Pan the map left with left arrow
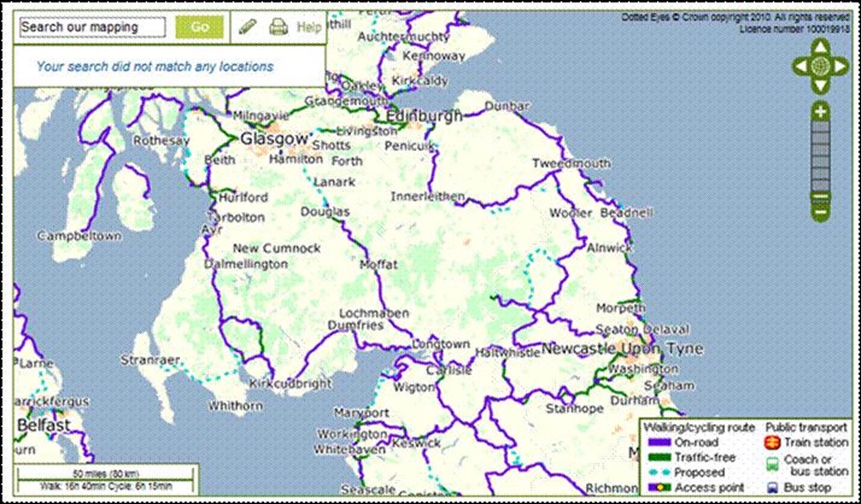This screenshot has width=861, height=504. click(x=800, y=67)
